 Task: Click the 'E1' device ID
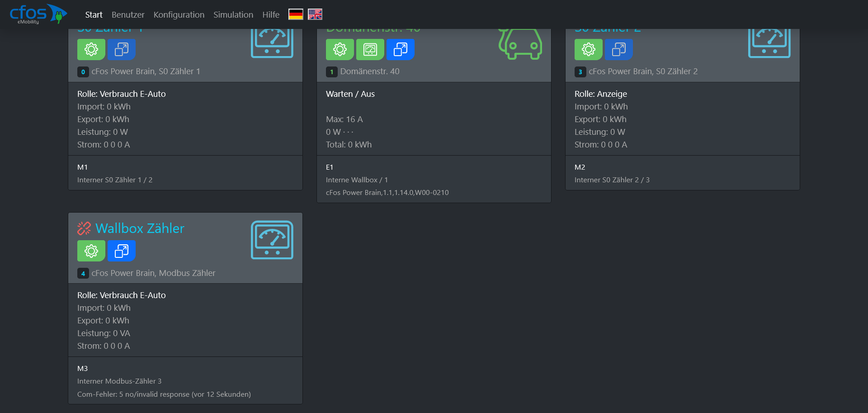(330, 167)
